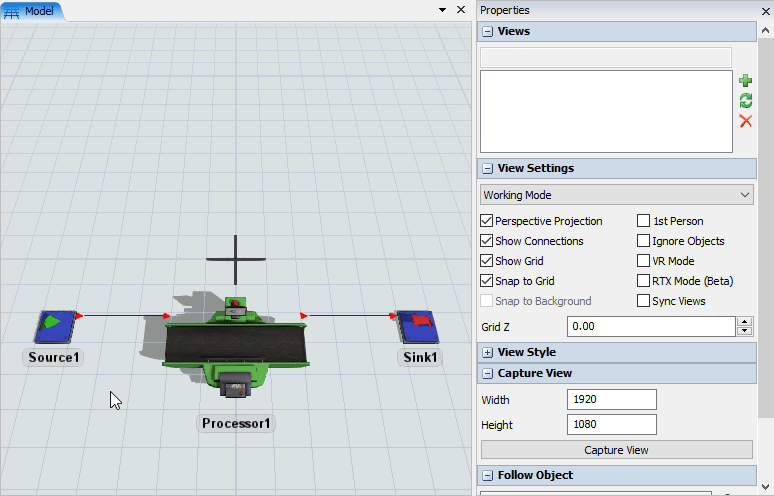774x496 pixels.
Task: Click the Grid Z increment arrow
Action: pos(744,322)
